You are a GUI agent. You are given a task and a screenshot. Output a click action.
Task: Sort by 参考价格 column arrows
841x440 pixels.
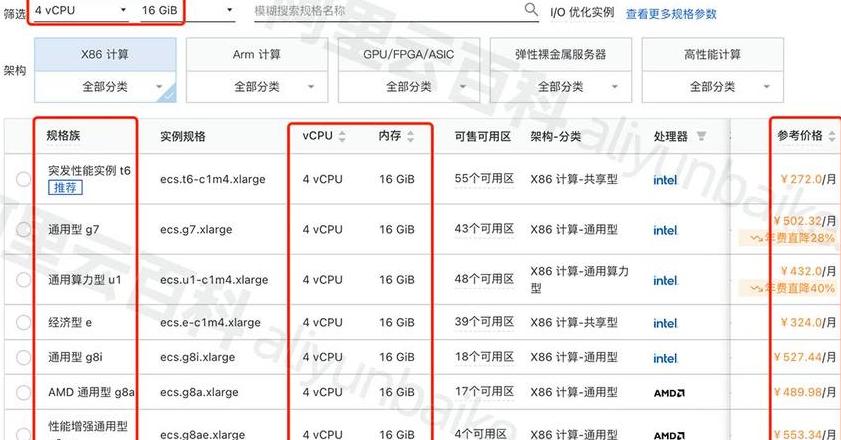pyautogui.click(x=831, y=136)
